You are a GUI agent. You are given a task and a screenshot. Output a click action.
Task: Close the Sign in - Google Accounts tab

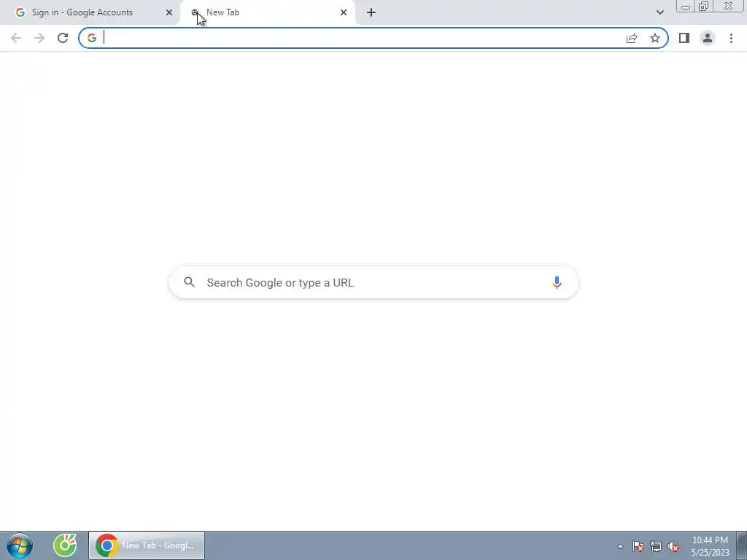[x=169, y=12]
